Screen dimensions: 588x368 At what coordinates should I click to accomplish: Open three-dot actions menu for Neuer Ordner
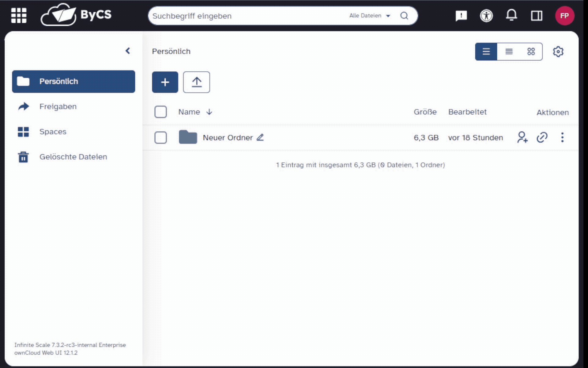(562, 137)
